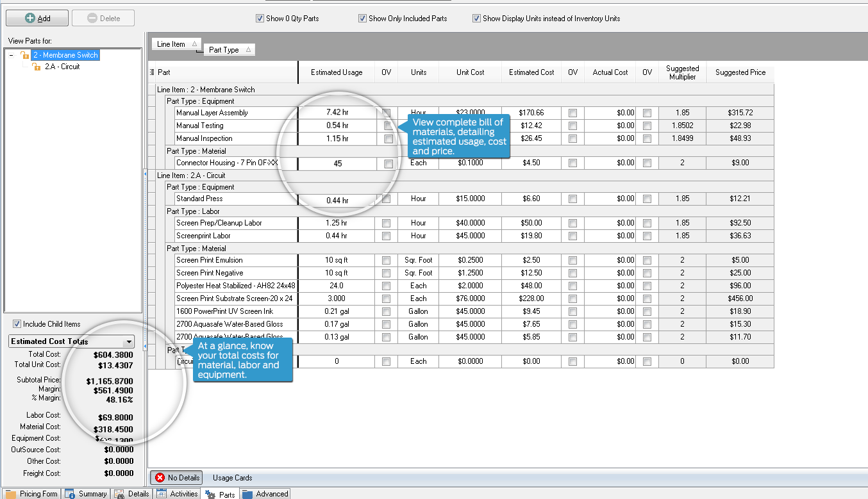Open the Details tab with binoculars icon
The image size is (868, 499).
click(x=132, y=494)
